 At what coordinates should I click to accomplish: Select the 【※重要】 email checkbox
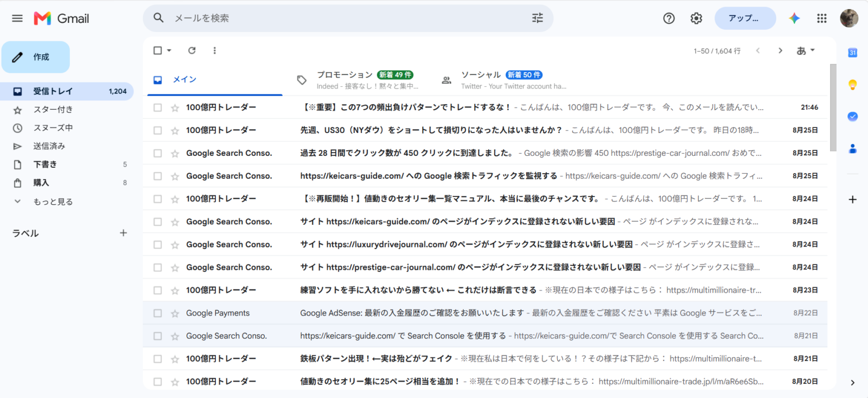158,108
